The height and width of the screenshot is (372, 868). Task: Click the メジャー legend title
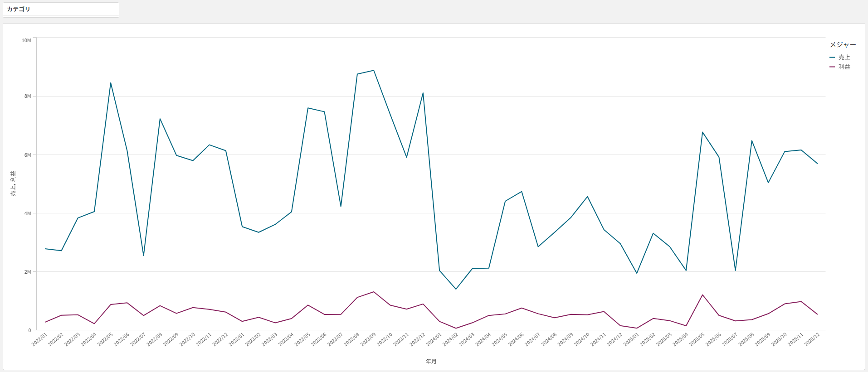tap(843, 45)
